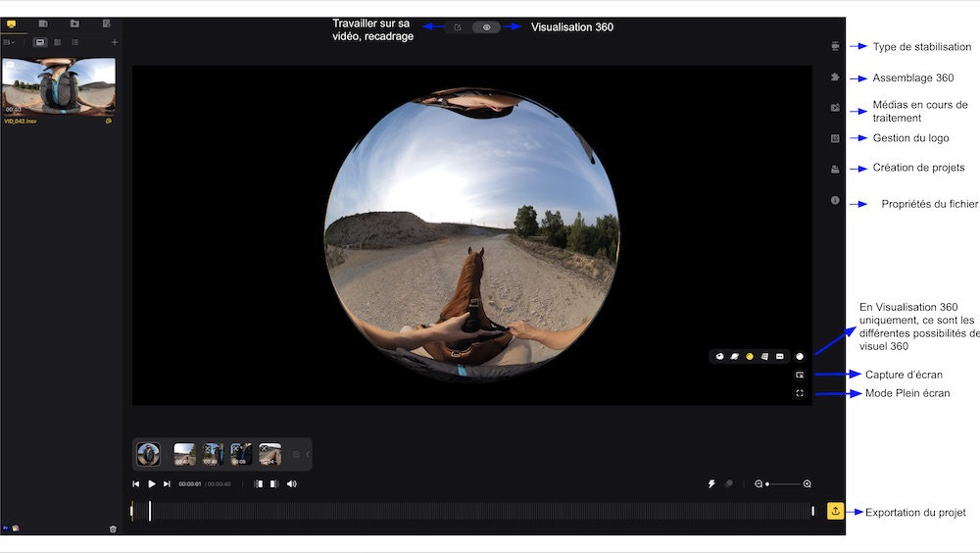Select the 00:08 clip thumbnail
This screenshot has height=553, width=980.
241,454
